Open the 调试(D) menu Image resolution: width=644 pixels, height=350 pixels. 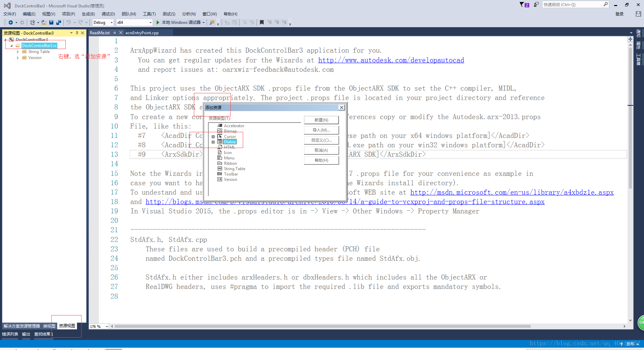(x=108, y=14)
